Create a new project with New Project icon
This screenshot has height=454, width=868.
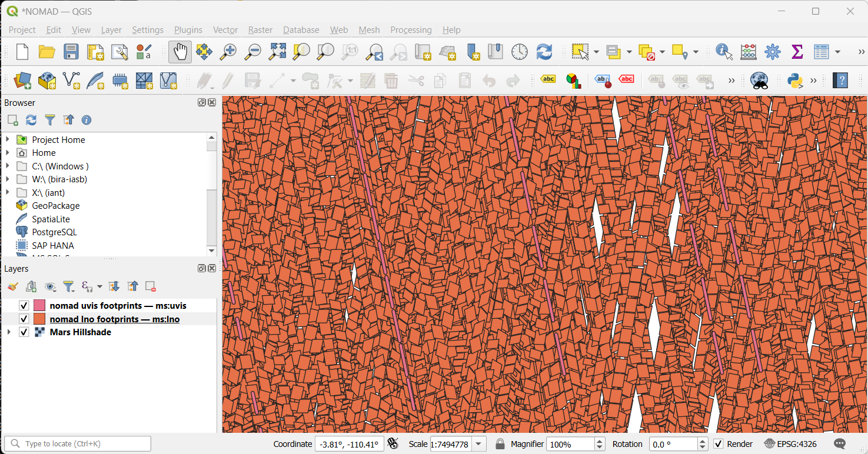22,52
